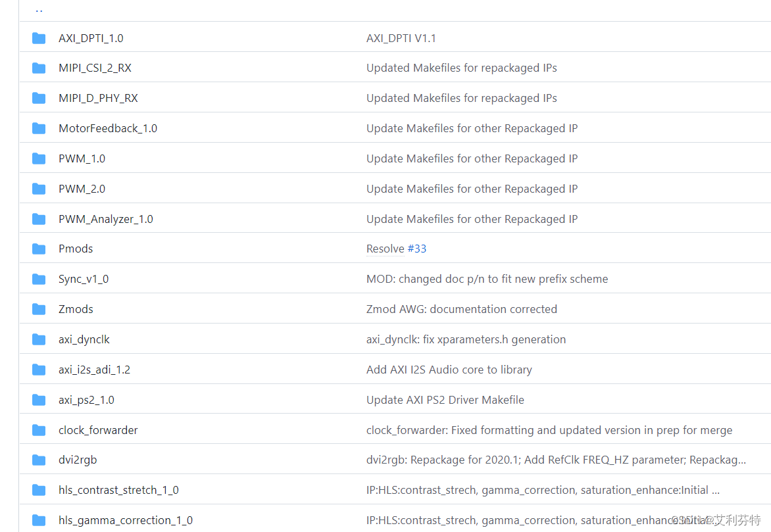
Task: Click the Zmods folder icon
Action: click(39, 309)
